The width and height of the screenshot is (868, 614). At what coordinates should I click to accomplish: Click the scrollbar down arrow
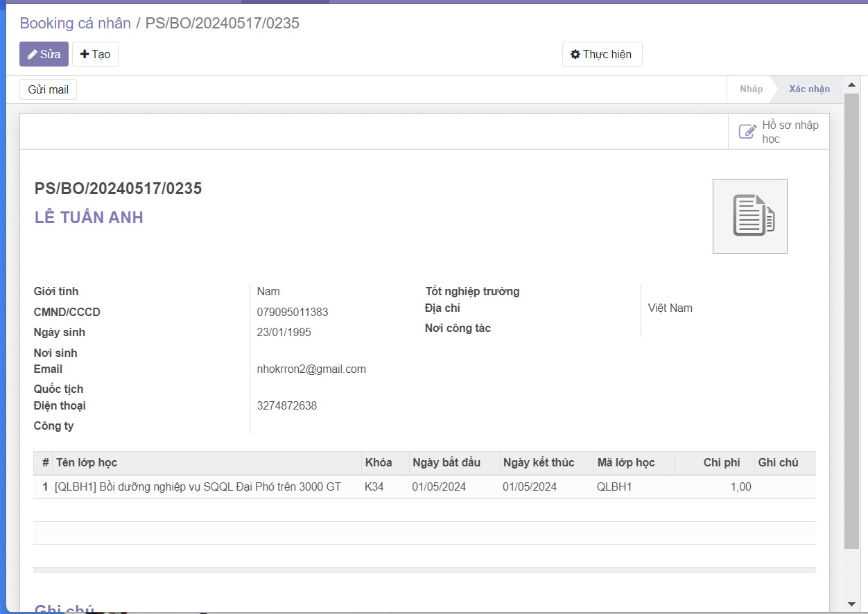coord(851,604)
